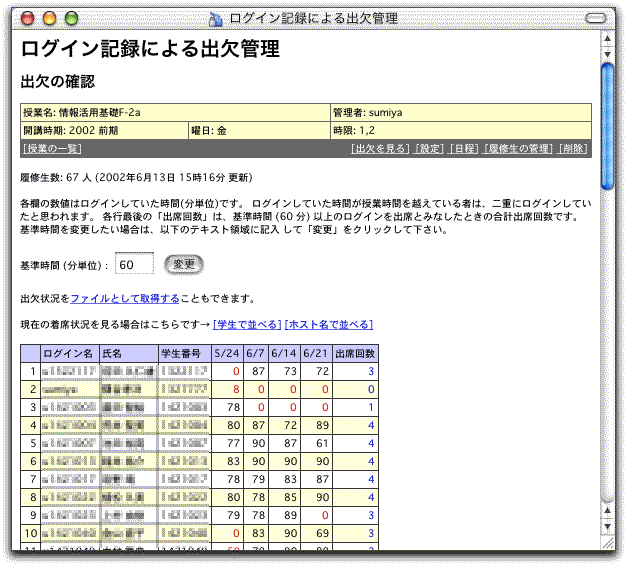Click the 6/21 column header
Image resolution: width=627 pixels, height=566 pixels.
pyautogui.click(x=316, y=354)
